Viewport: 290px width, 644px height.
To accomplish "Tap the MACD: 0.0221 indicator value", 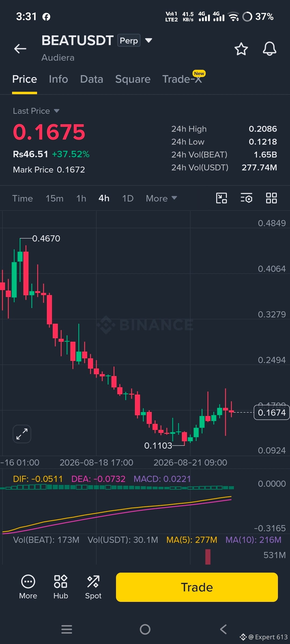I will tap(162, 479).
